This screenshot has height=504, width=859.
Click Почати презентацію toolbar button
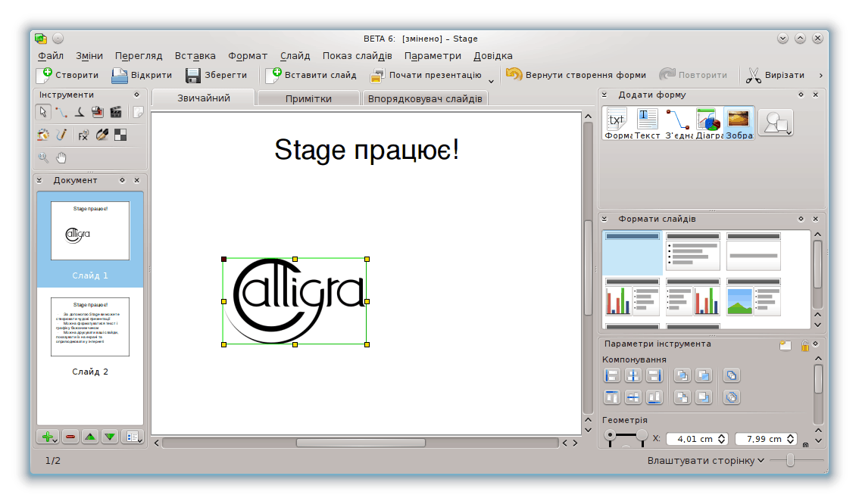pos(426,75)
